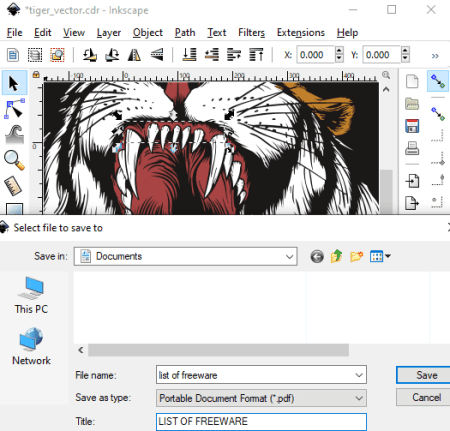
Task: Toggle Enable snapping button
Action: coord(438,81)
